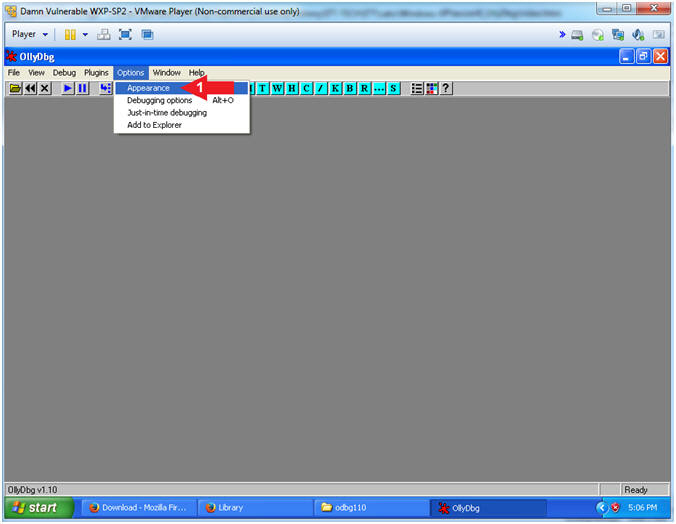The height and width of the screenshot is (524, 676).
Task: Click the red security shield tray icon
Action: click(x=615, y=508)
